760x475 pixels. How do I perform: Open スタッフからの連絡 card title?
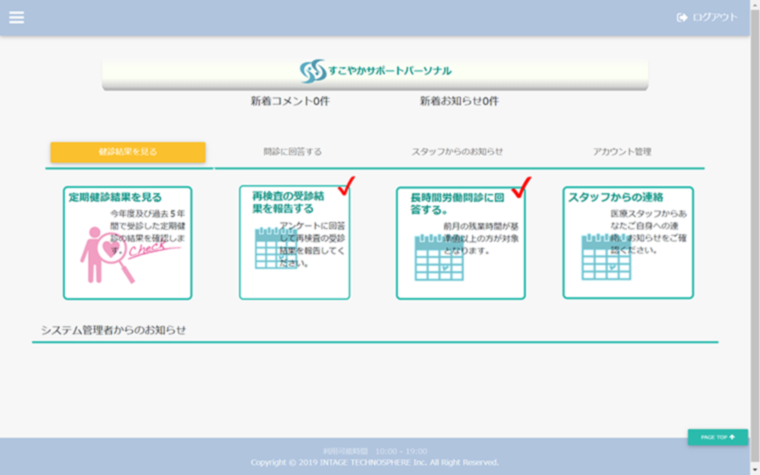(x=616, y=197)
